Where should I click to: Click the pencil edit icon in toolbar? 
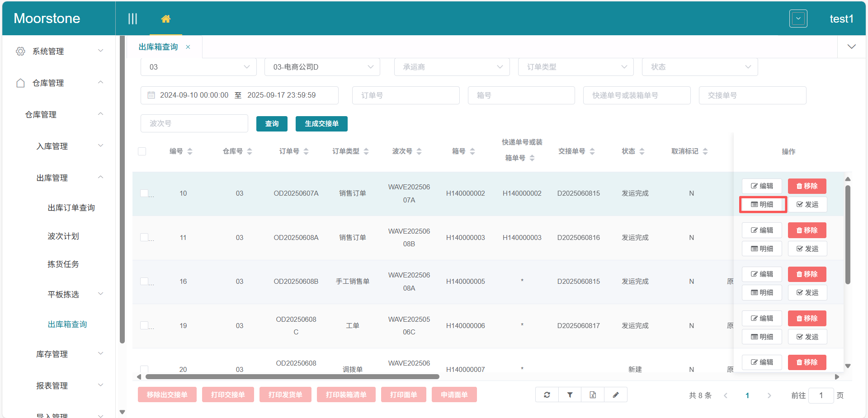616,395
